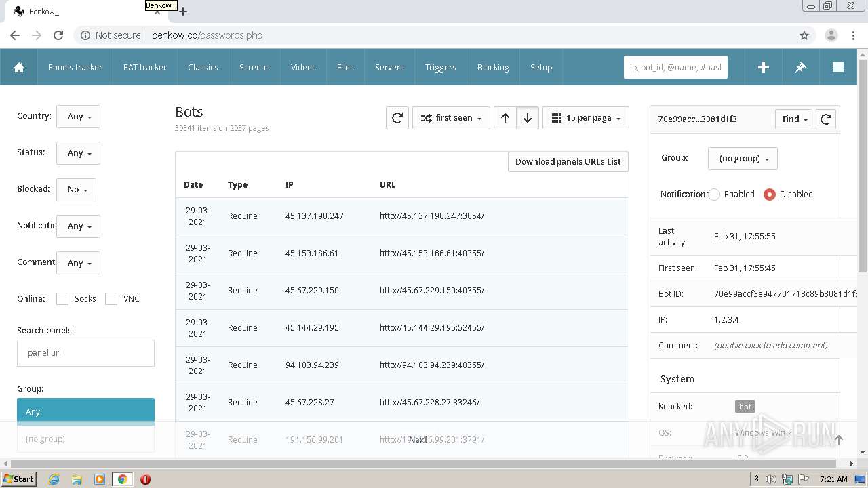Viewport: 868px width, 488px height.
Task: Open URL http://45.67.229.150:40355/
Action: 432,291
